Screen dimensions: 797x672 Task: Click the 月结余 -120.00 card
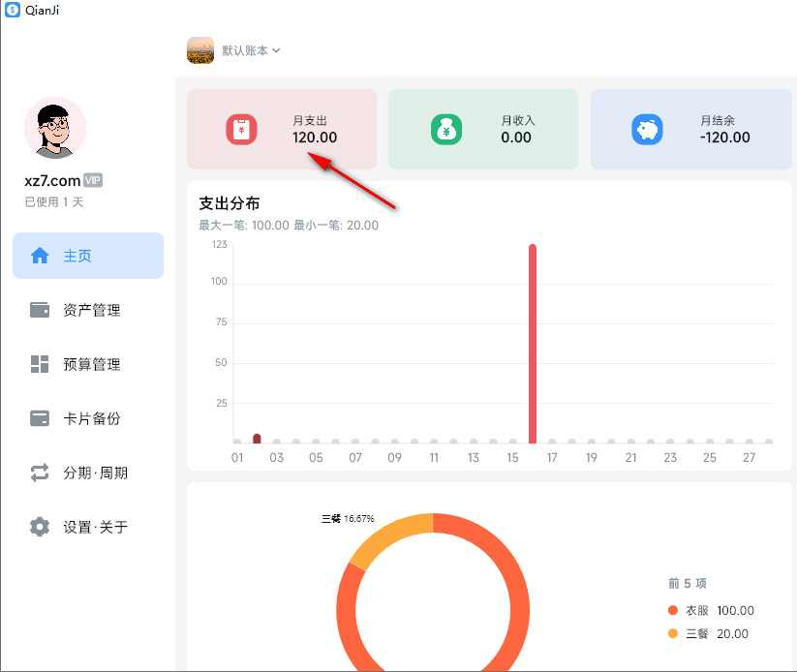[691, 129]
